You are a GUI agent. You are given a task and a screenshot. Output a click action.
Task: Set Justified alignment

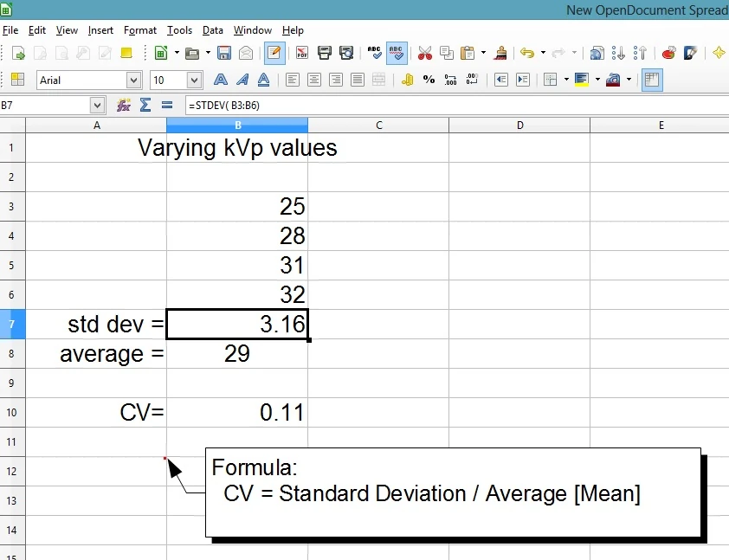358,80
